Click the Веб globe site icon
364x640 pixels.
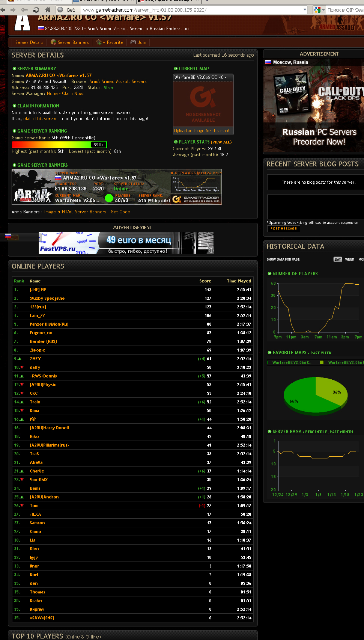click(x=60, y=10)
